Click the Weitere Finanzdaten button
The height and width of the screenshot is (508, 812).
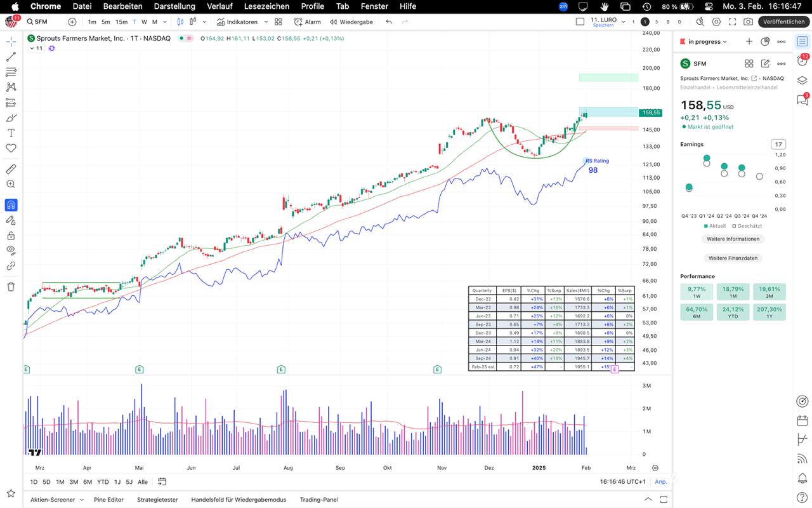(733, 258)
